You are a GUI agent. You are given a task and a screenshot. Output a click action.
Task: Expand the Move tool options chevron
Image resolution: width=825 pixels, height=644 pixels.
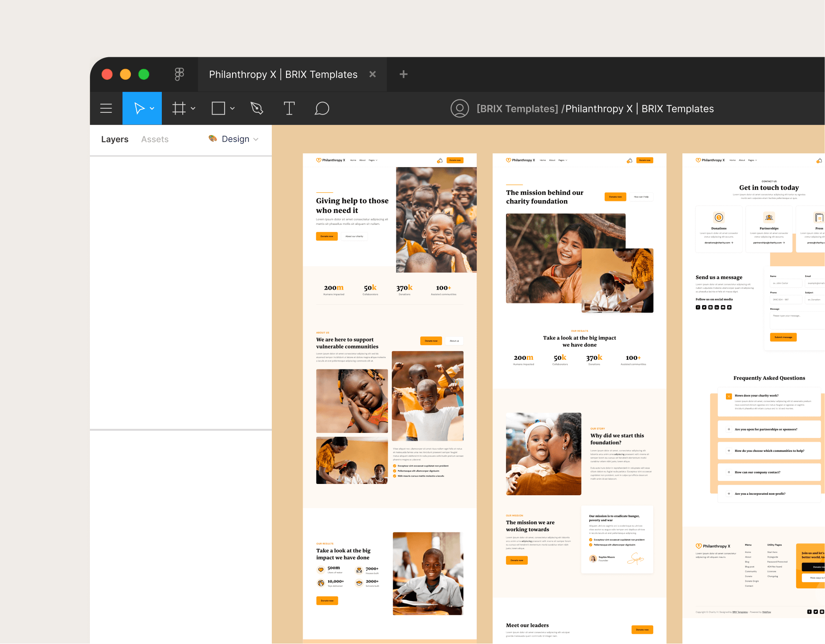(x=151, y=108)
